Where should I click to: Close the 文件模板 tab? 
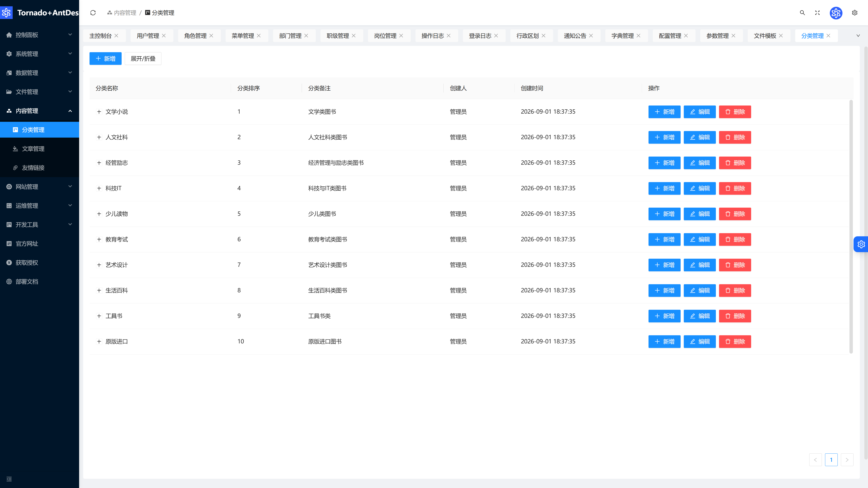tap(781, 36)
